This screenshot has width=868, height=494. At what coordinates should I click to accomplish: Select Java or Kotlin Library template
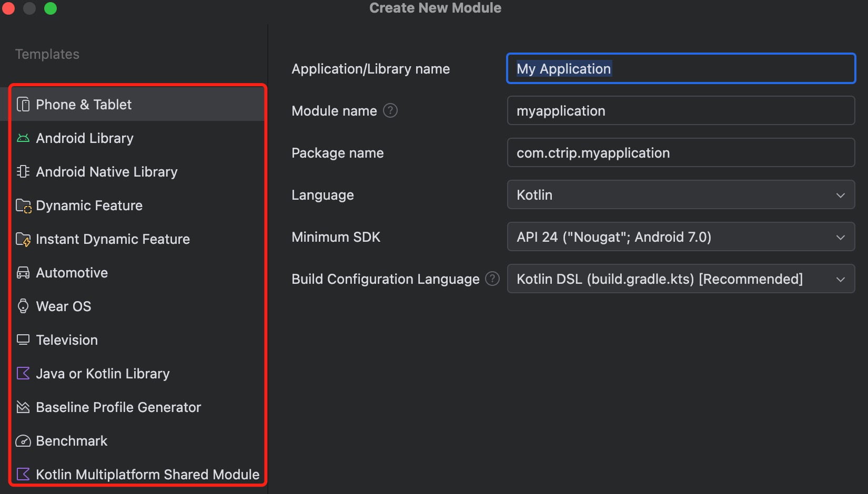(x=103, y=374)
